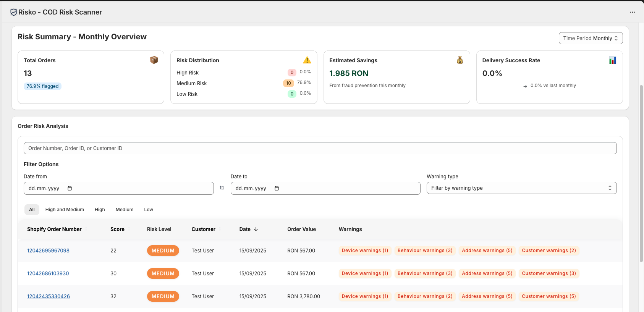Open order 12042435330426 link
This screenshot has width=644, height=312.
[49, 296]
